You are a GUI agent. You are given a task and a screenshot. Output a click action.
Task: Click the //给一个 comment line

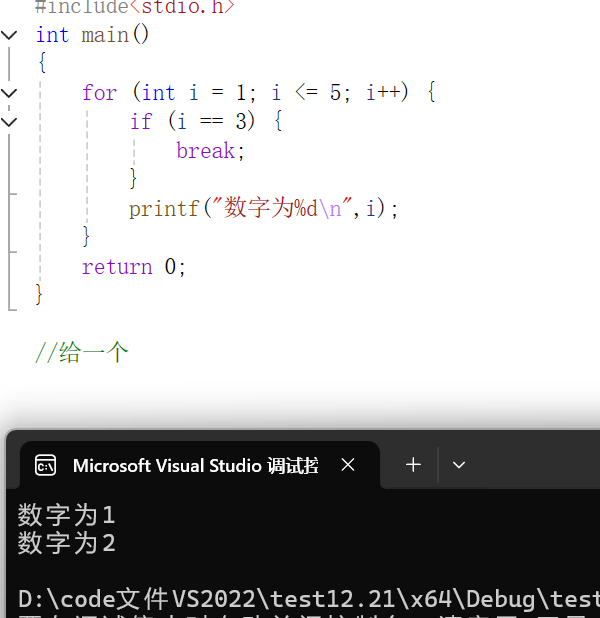[x=82, y=352]
